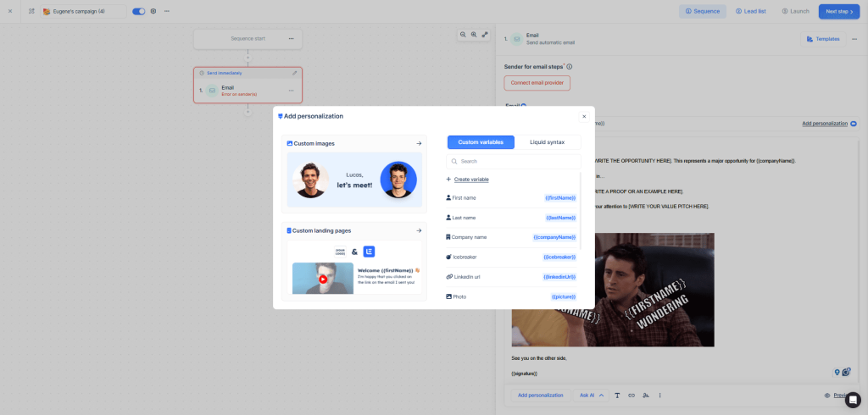This screenshot has width=868, height=415.
Task: Close the campaign editor with the X icon
Action: 10,11
